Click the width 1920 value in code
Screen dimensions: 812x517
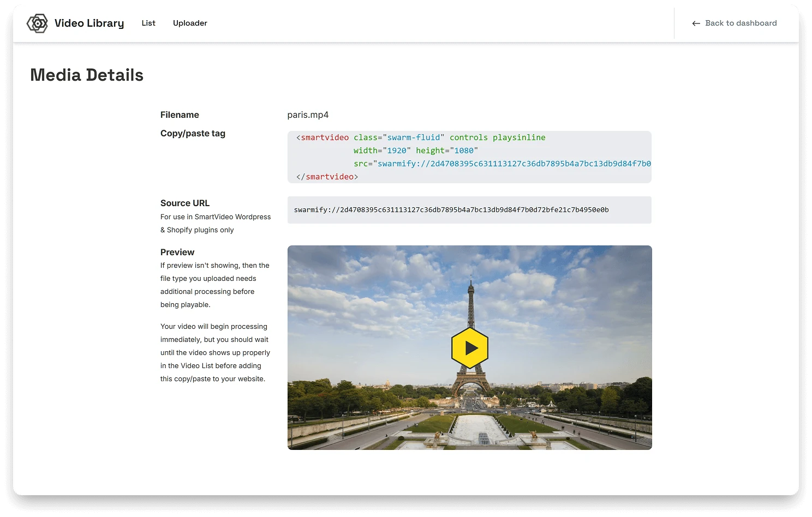(397, 151)
